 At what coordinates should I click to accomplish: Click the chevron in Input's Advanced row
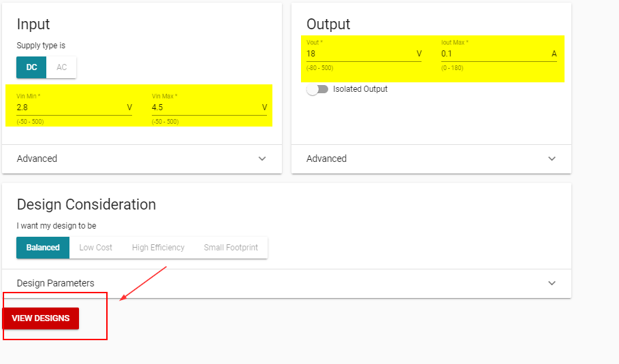click(x=263, y=159)
